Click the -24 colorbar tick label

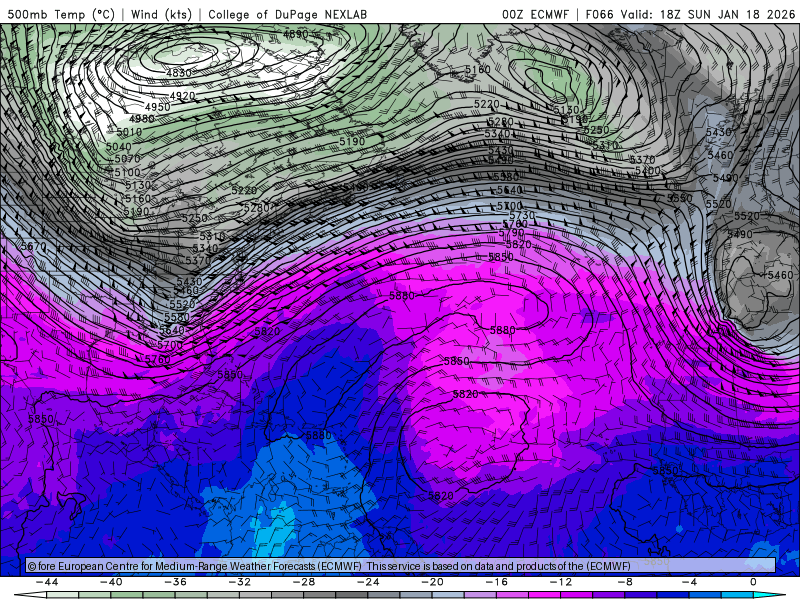(368, 582)
